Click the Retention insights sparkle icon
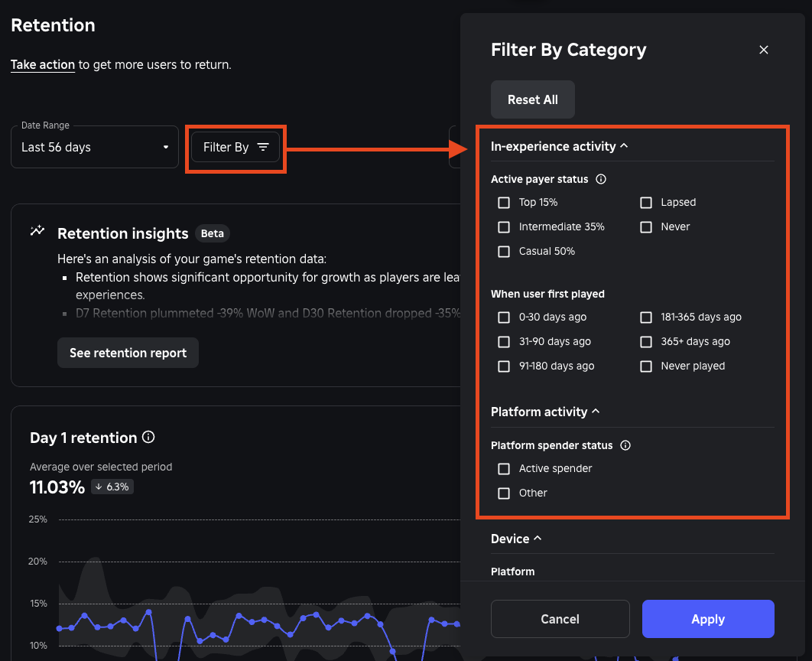812x661 pixels. tap(37, 231)
